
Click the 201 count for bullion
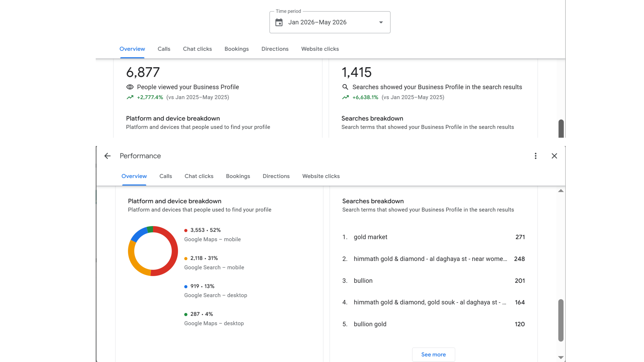tap(520, 281)
